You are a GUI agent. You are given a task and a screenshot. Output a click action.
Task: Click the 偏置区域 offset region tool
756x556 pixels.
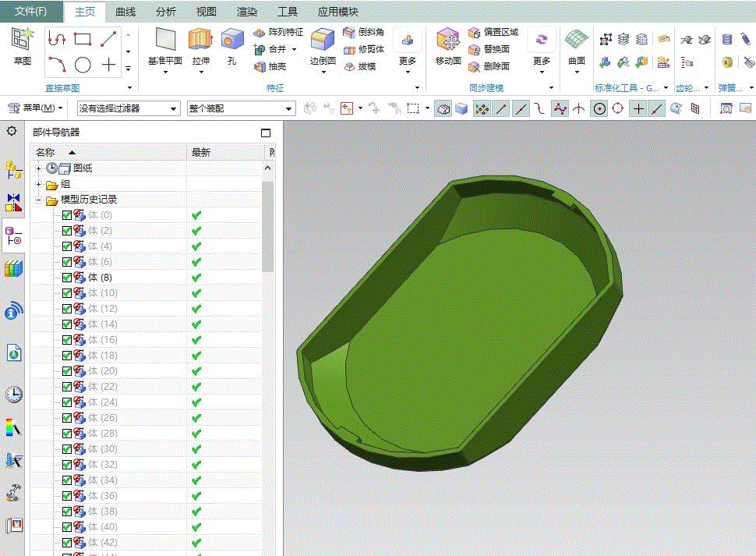(x=493, y=32)
